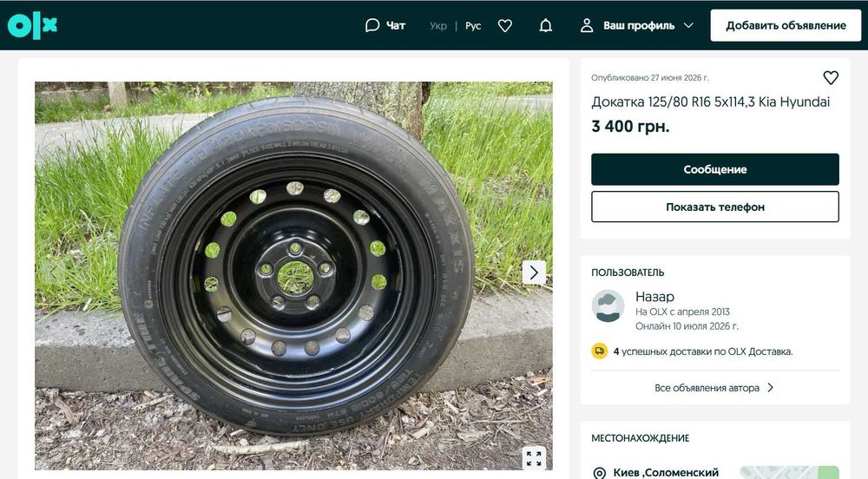
Task: Open the Чат menu item
Action: (385, 25)
